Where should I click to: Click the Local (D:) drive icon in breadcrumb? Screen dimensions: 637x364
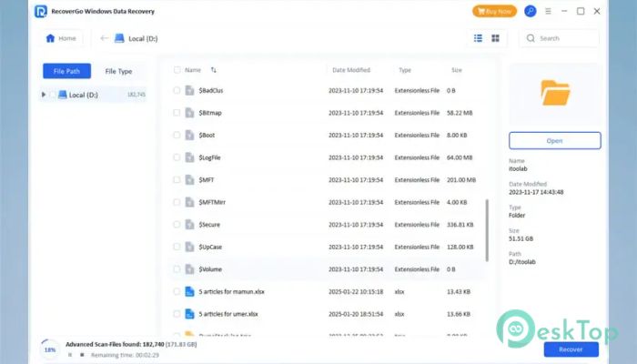tap(119, 38)
